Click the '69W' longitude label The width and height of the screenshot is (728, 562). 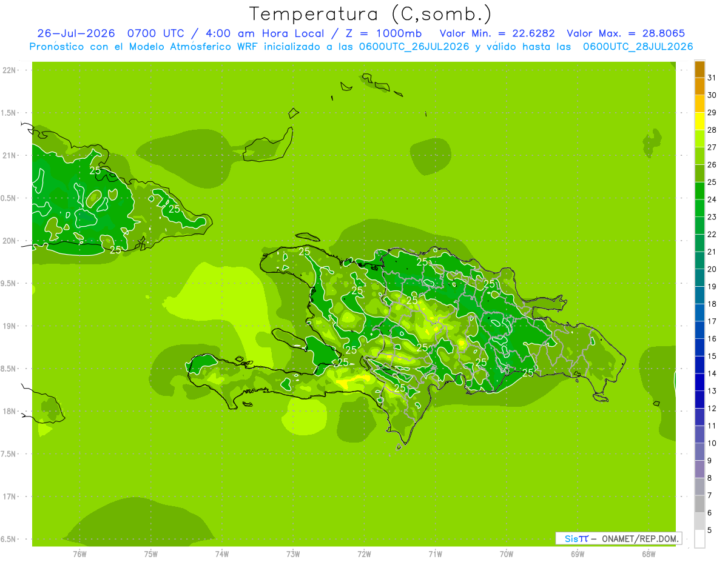[x=578, y=554]
